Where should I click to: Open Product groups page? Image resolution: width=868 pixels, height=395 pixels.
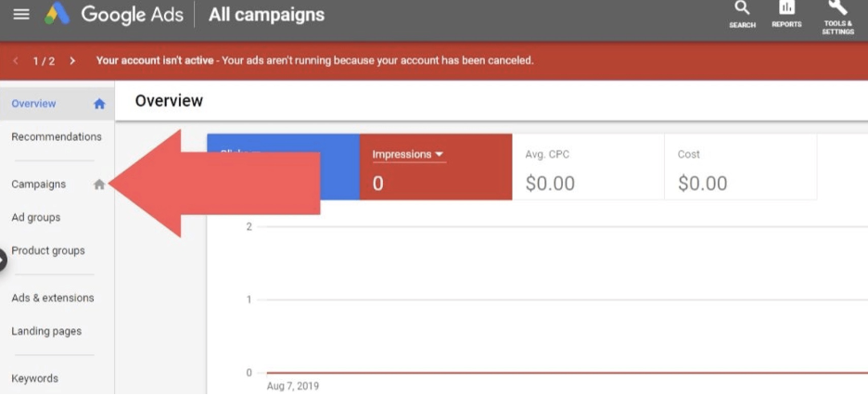point(48,250)
